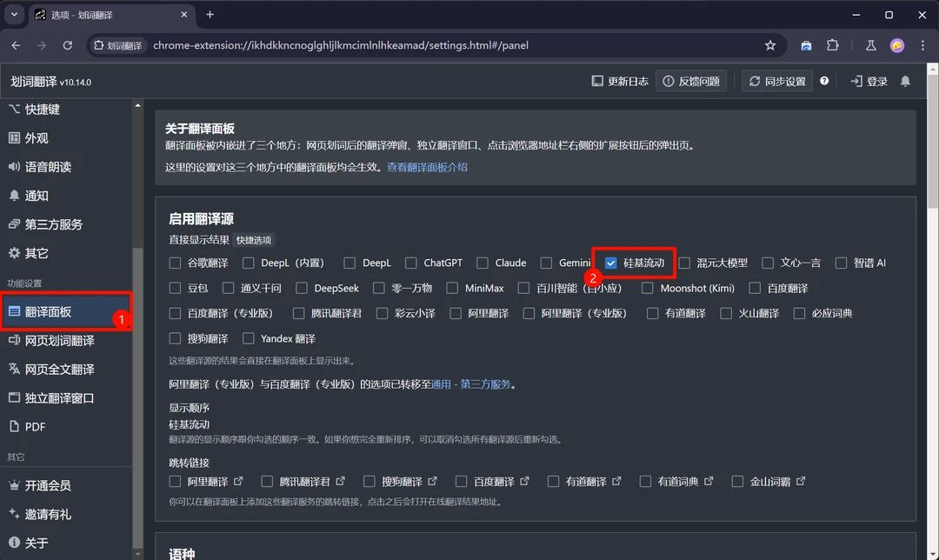
Task: Open external link icon beside 有道翻译 jump link
Action: click(x=616, y=481)
